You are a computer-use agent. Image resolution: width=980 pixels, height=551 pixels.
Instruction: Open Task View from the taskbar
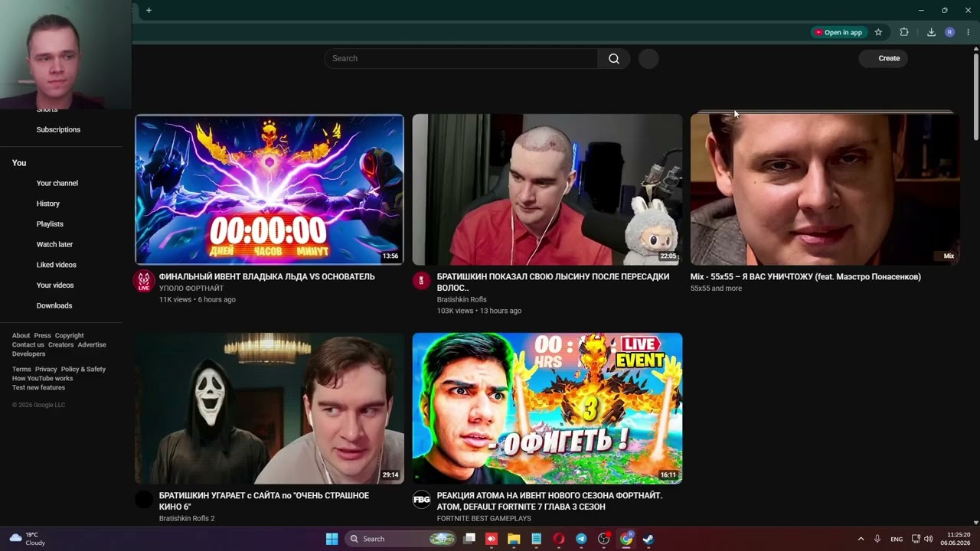click(469, 539)
